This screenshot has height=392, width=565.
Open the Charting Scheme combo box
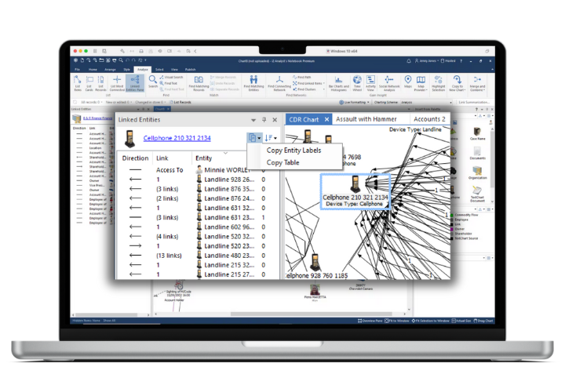(425, 102)
